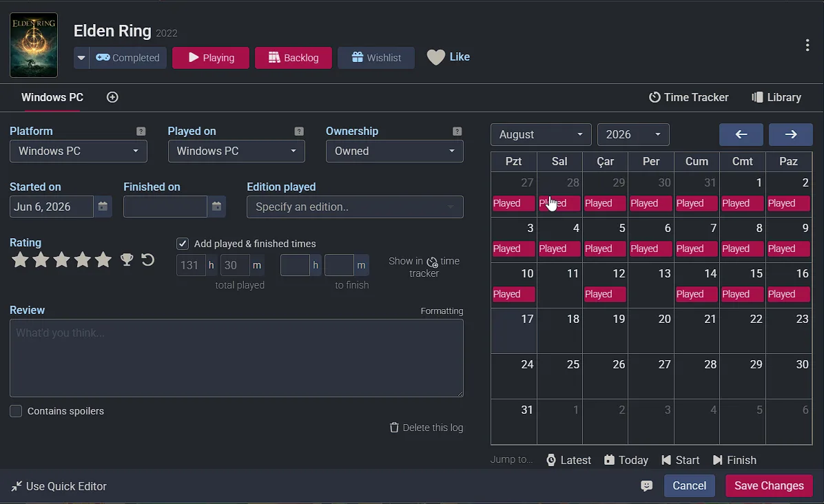The image size is (824, 504).
Task: Select August 11 in the calendar
Action: (x=559, y=285)
